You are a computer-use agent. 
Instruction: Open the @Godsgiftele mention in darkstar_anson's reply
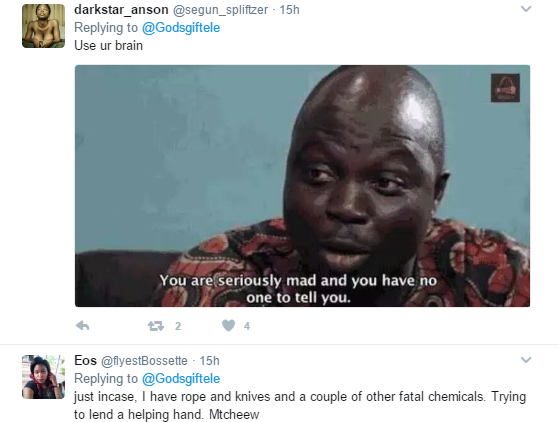coord(181,28)
